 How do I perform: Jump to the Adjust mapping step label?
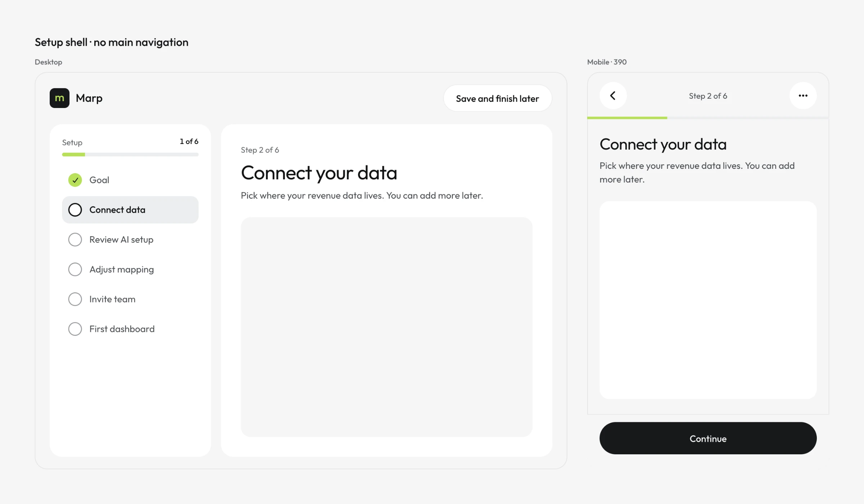click(122, 270)
